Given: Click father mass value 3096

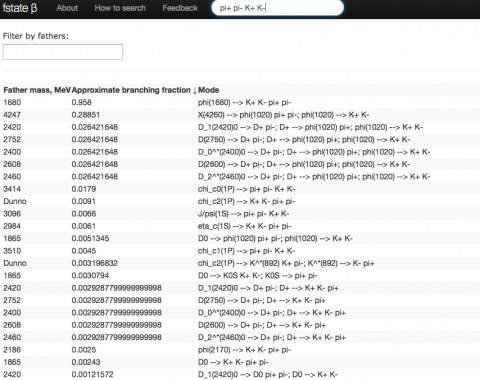Looking at the screenshot, I should (x=12, y=214).
